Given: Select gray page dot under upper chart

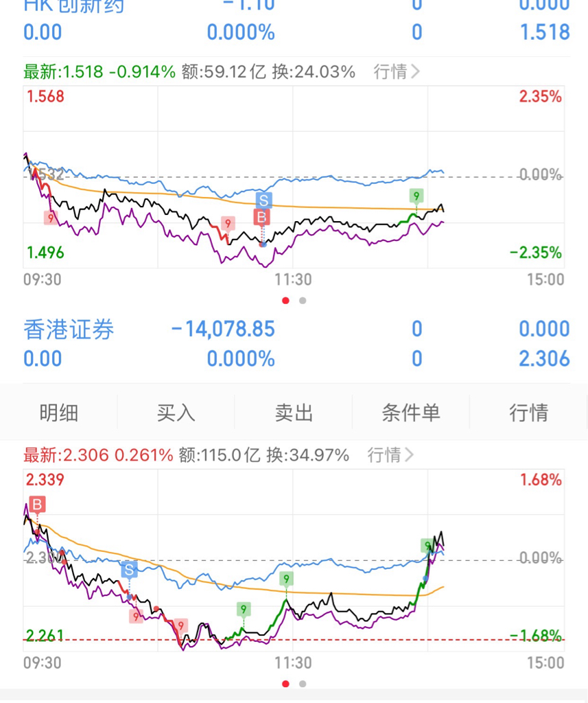Looking at the screenshot, I should (x=303, y=301).
